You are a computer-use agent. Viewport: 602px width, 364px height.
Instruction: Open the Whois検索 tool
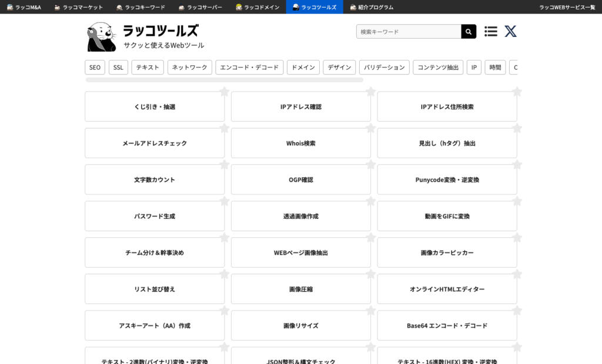pos(301,143)
